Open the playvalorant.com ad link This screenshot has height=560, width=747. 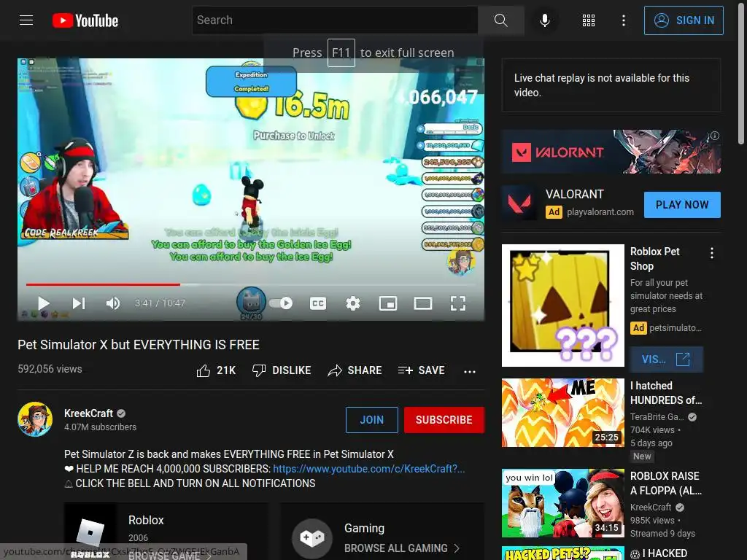[600, 212]
